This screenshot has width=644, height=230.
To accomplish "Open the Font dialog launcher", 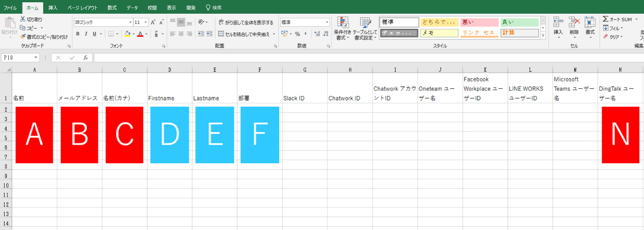I will [164, 46].
